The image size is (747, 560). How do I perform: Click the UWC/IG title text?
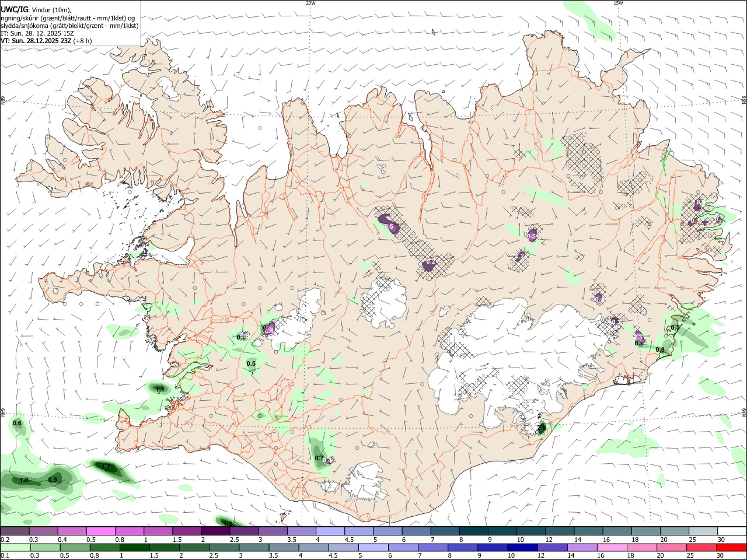tap(14, 9)
